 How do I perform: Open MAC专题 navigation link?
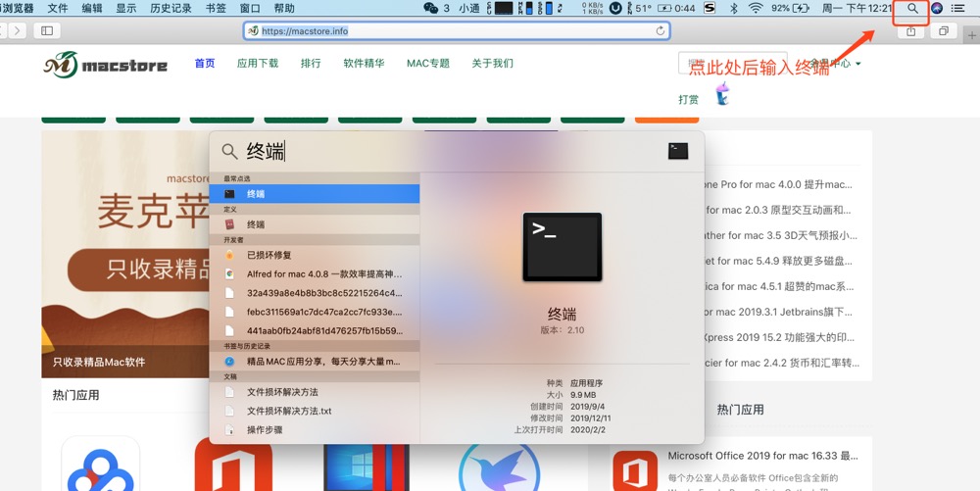[428, 63]
